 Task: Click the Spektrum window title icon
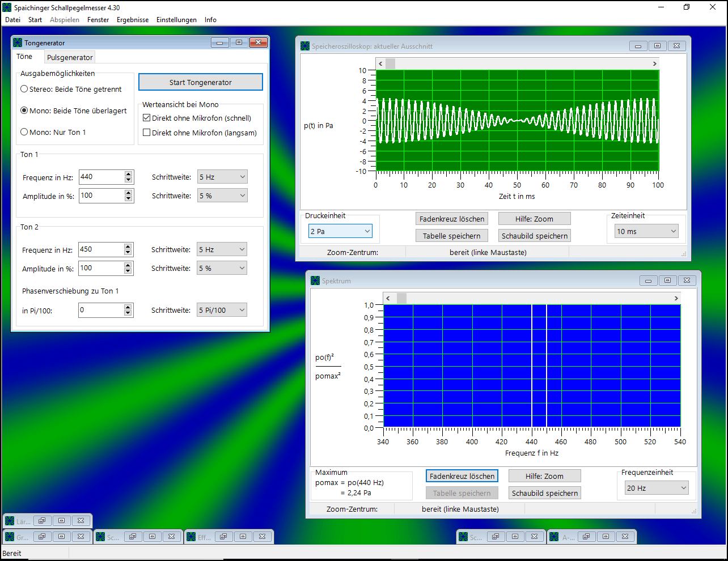(315, 280)
